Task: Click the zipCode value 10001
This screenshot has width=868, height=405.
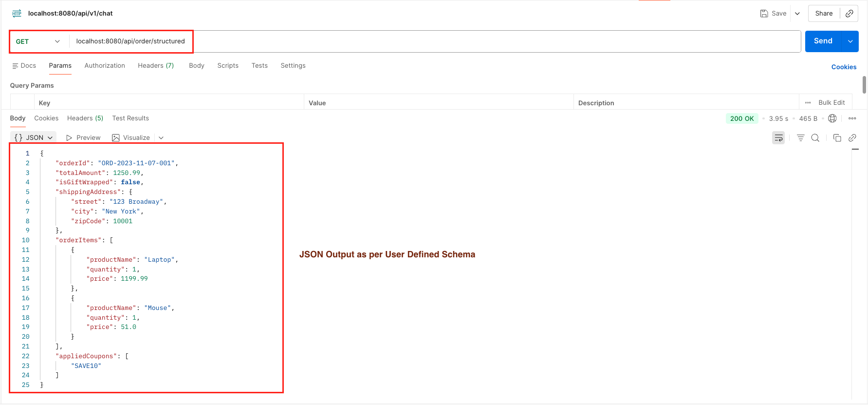Action: pyautogui.click(x=123, y=221)
